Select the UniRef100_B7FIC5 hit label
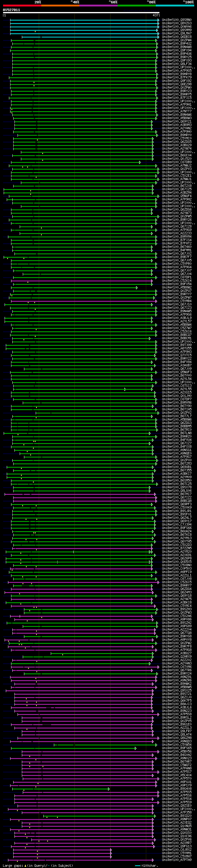 tap(177, 98)
